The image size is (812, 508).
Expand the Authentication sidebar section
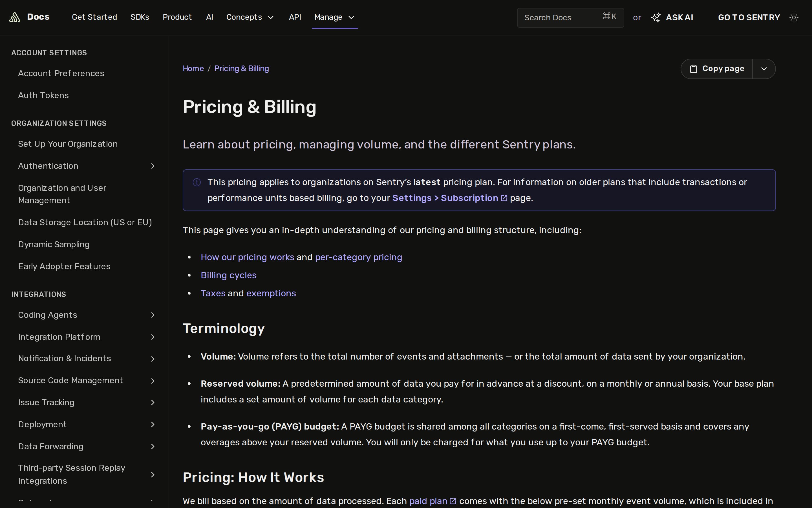tap(153, 166)
